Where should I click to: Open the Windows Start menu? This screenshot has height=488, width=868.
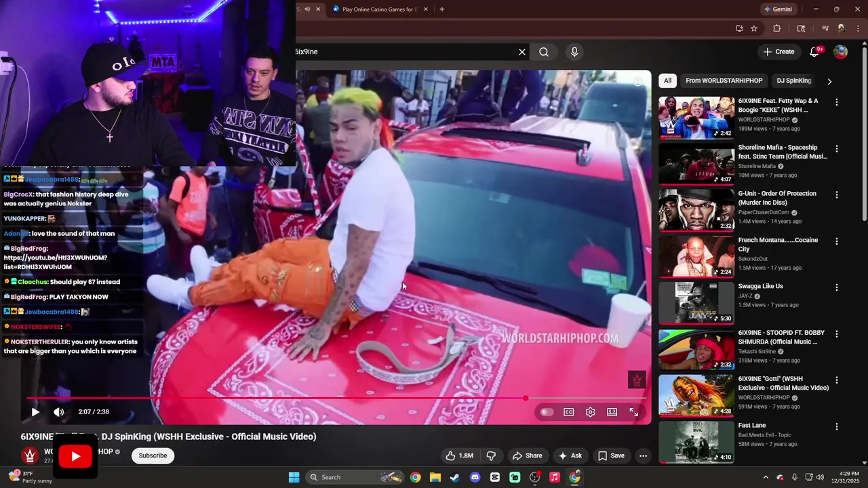click(294, 477)
